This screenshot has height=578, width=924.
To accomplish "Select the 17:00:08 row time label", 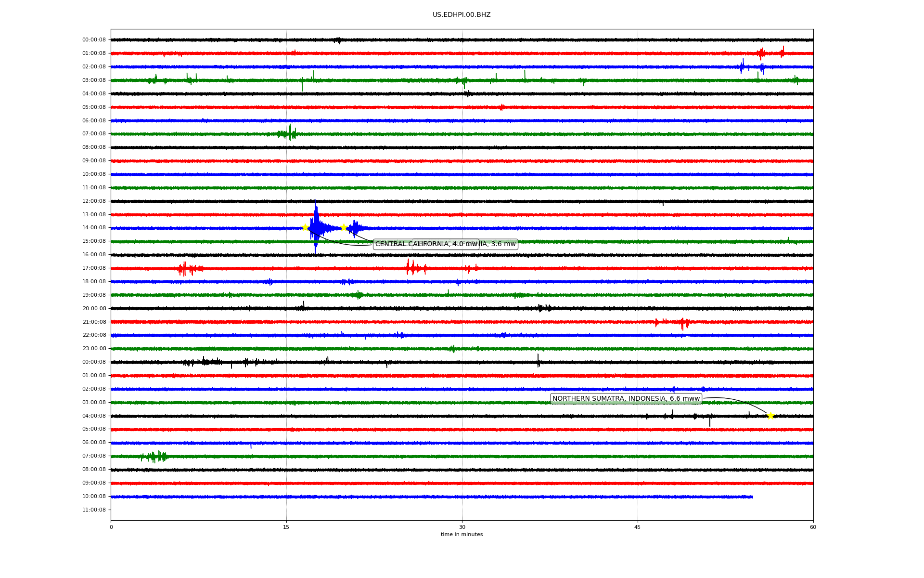I will tap(94, 268).
